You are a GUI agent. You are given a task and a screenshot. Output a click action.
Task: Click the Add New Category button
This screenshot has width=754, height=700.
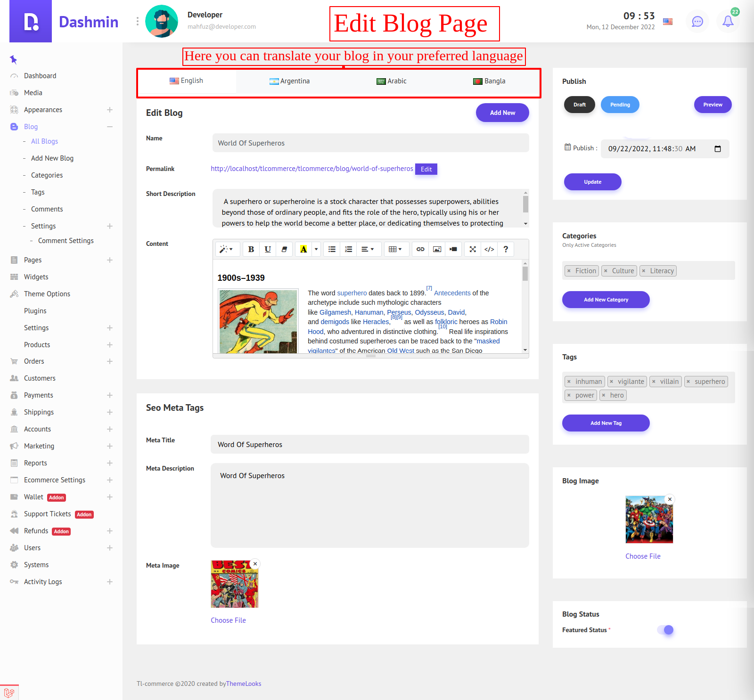point(606,300)
